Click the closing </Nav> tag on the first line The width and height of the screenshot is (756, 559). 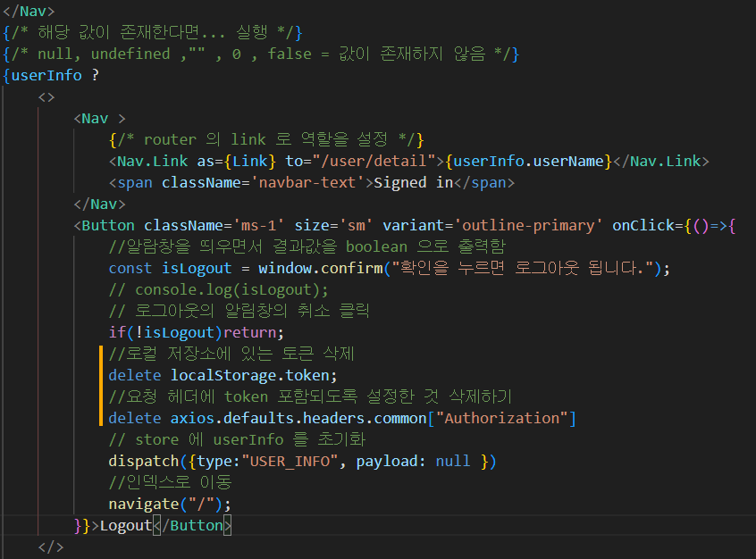coord(29,11)
